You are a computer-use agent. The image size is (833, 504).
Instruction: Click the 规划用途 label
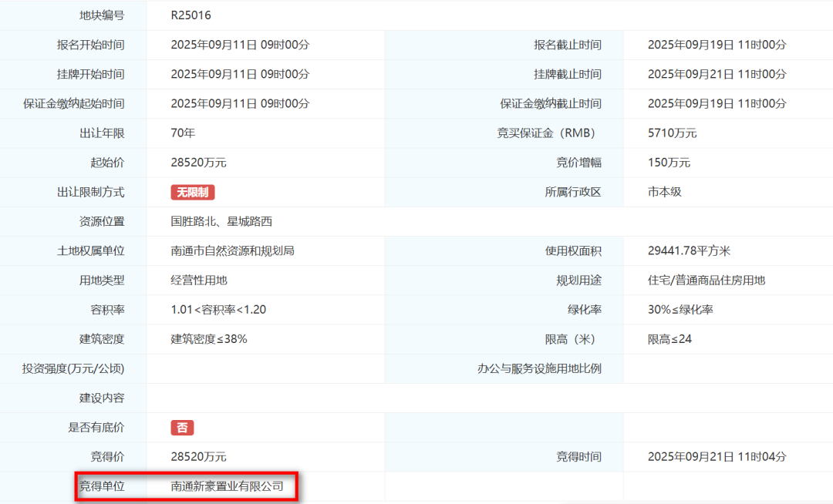coord(579,280)
